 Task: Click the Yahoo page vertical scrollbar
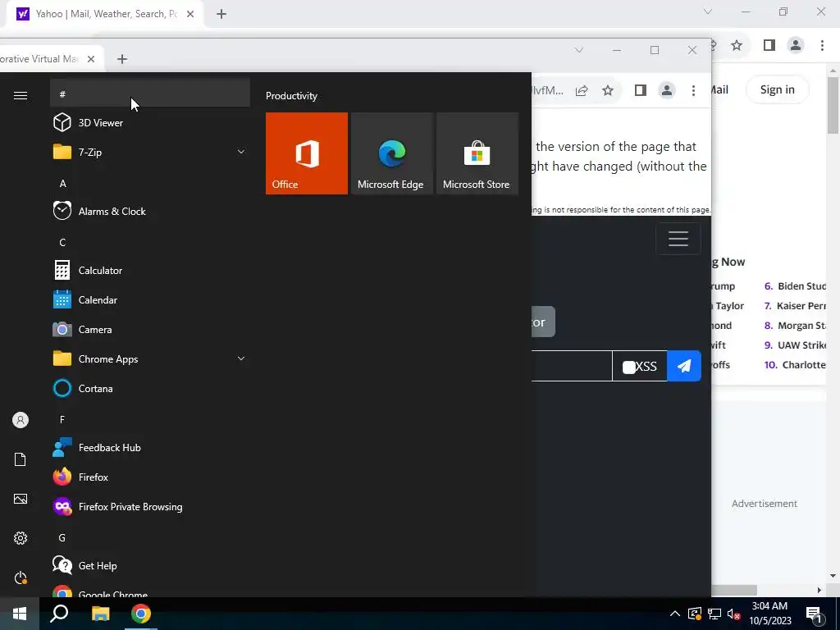(x=833, y=106)
